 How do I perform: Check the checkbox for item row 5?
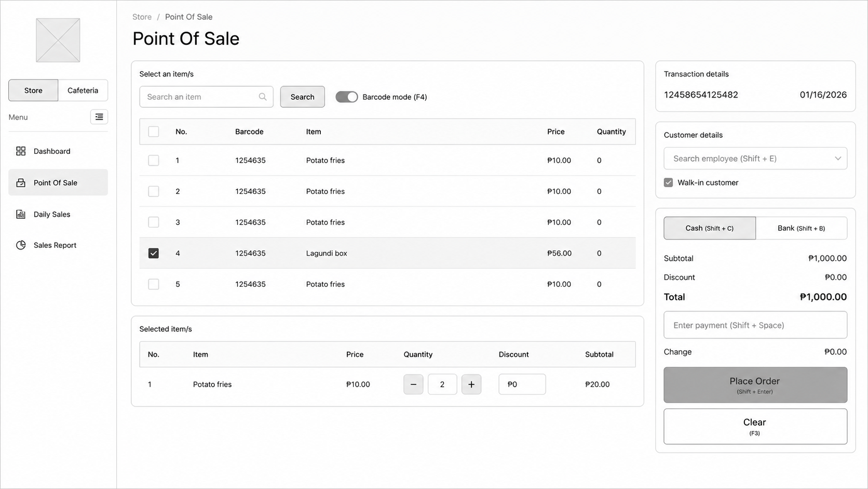click(x=154, y=284)
